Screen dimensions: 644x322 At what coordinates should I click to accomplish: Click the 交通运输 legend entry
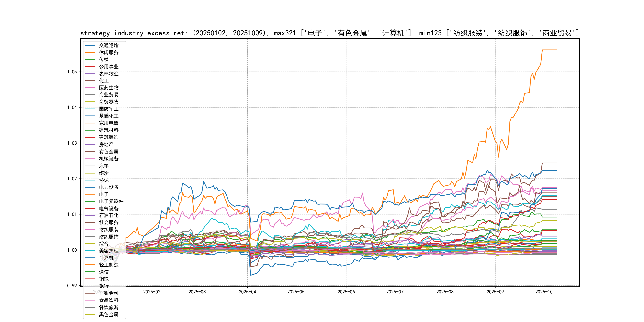point(109,46)
